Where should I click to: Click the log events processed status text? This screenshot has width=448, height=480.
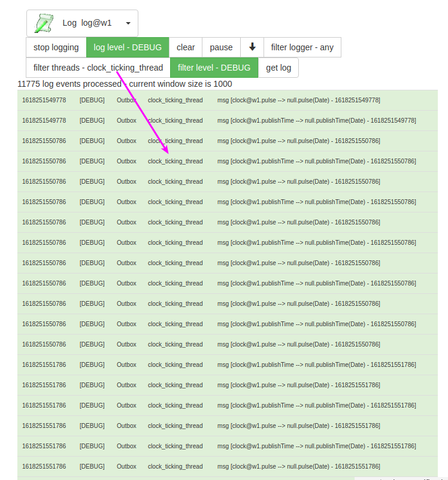[x=125, y=84]
